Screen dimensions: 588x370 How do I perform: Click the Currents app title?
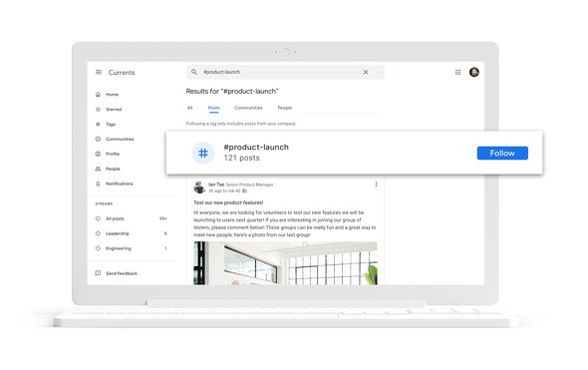(x=122, y=73)
